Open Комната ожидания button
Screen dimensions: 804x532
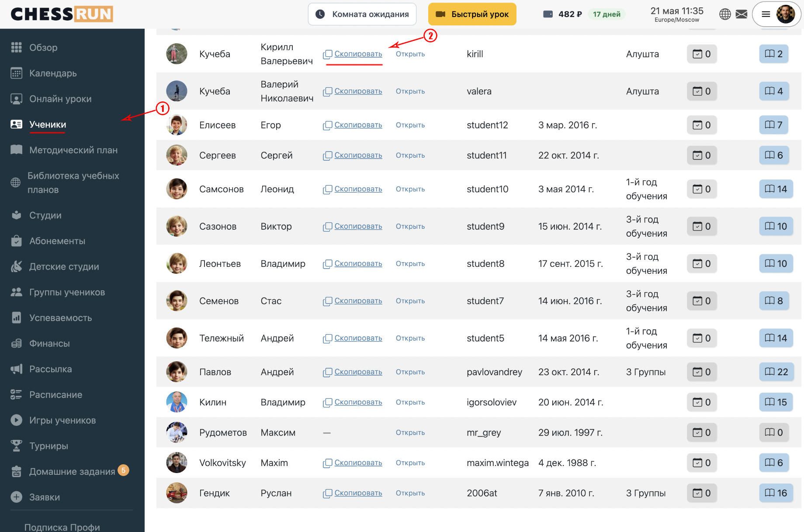[x=362, y=14]
